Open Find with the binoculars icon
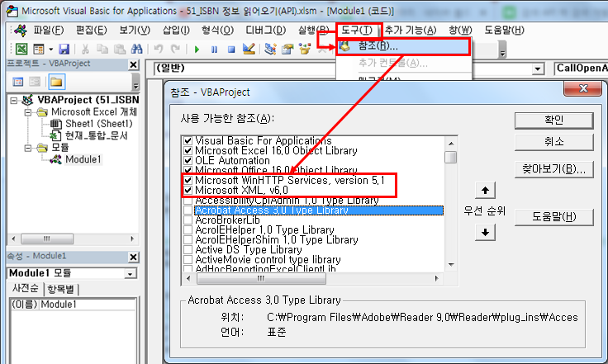The height and width of the screenshot is (364, 608). click(136, 50)
